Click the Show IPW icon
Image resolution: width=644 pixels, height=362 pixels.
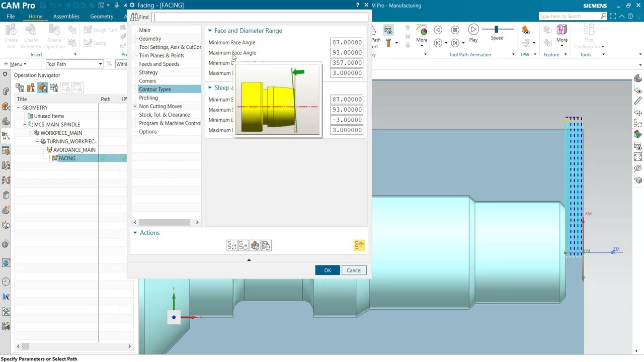click(525, 31)
